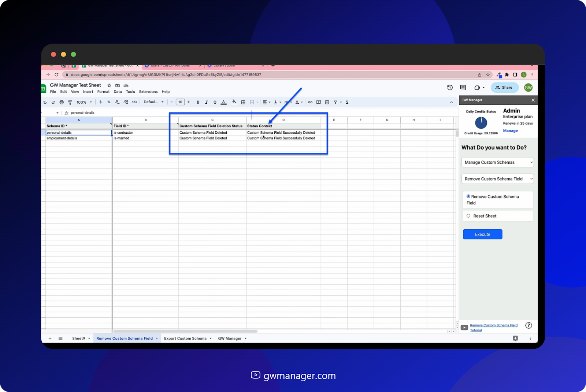Open the name box dropdown arrow
The width and height of the screenshot is (586, 392).
click(58, 113)
